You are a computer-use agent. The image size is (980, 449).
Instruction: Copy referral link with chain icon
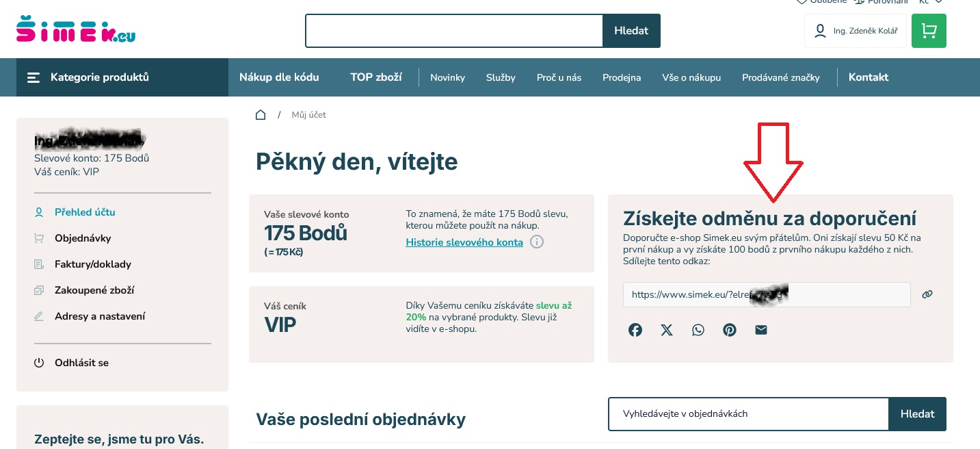coord(927,294)
